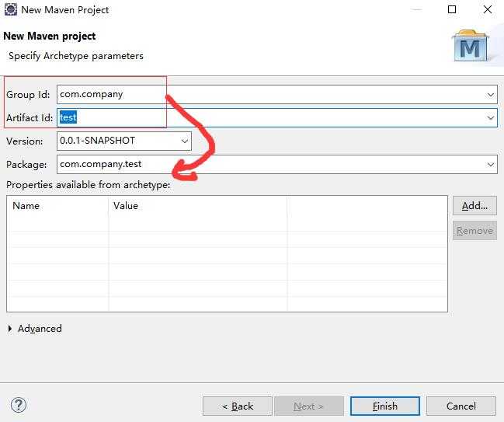Click the Maven folder banner icon
The width and height of the screenshot is (504, 422).
click(470, 46)
